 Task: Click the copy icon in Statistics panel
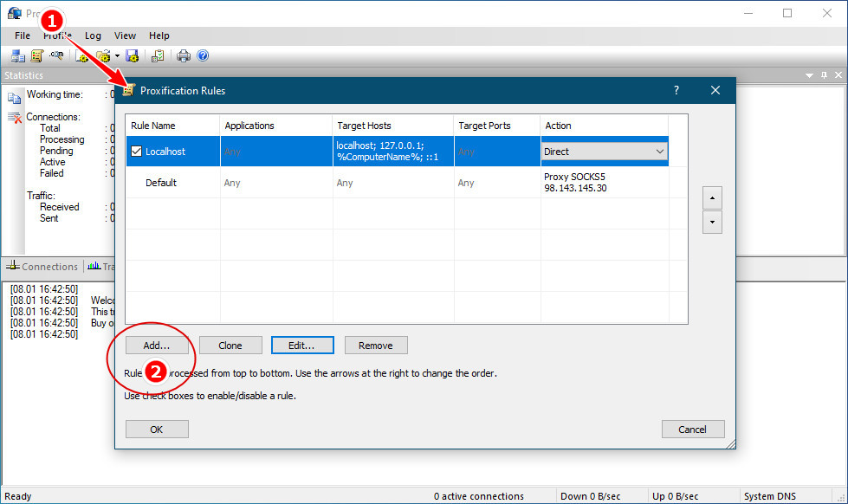(x=15, y=98)
